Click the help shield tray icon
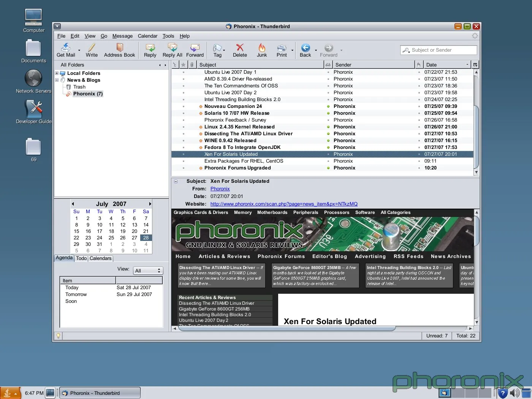The image size is (532, 399). click(x=503, y=393)
